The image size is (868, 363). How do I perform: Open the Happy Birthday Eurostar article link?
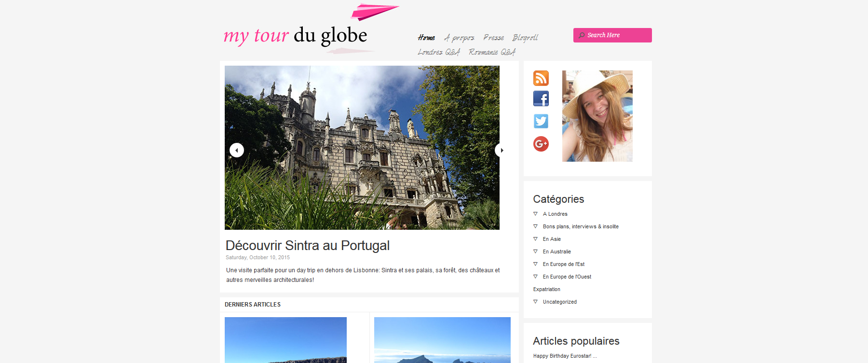565,356
